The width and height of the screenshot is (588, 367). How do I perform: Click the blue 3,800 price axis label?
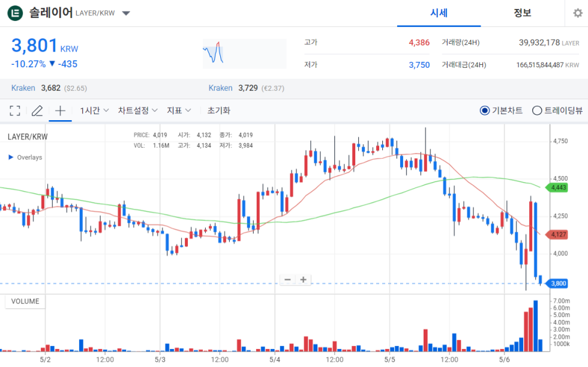coord(558,284)
